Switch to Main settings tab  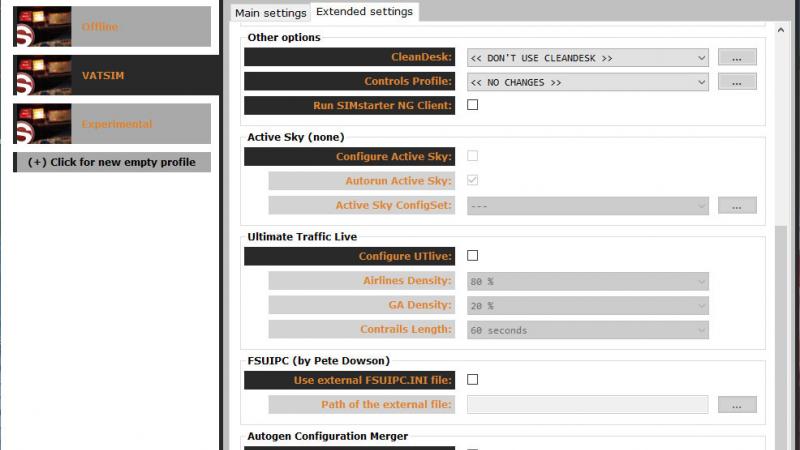(x=270, y=13)
